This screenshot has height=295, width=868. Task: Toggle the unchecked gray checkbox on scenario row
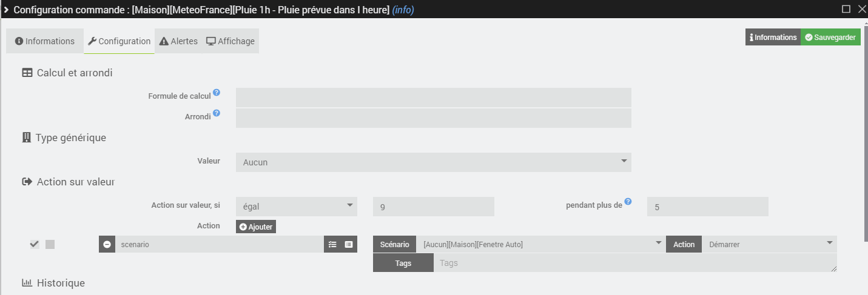[50, 244]
